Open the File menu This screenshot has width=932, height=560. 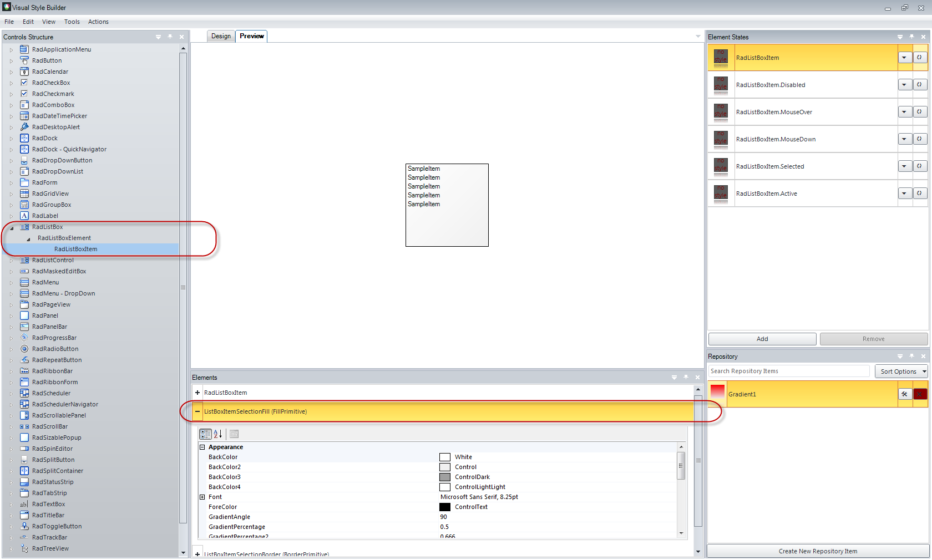[9, 22]
